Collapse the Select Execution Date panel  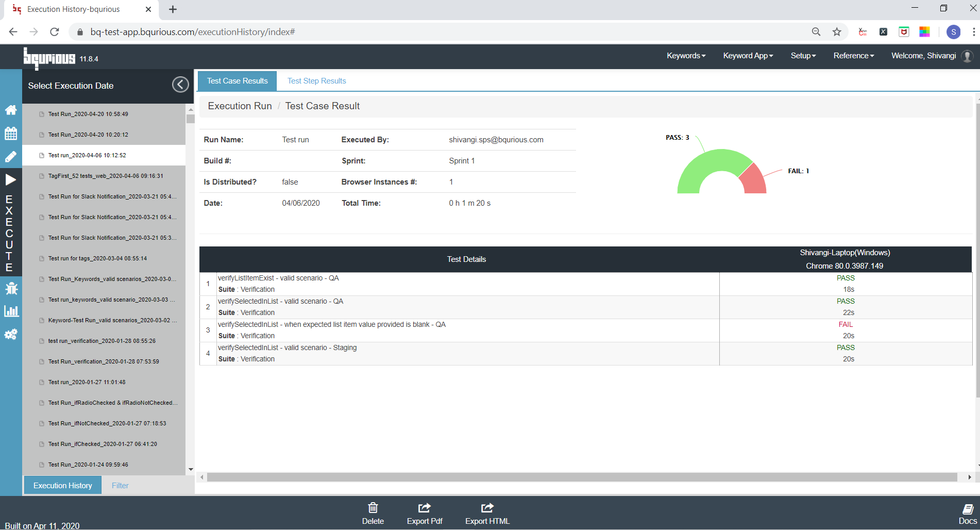(180, 85)
